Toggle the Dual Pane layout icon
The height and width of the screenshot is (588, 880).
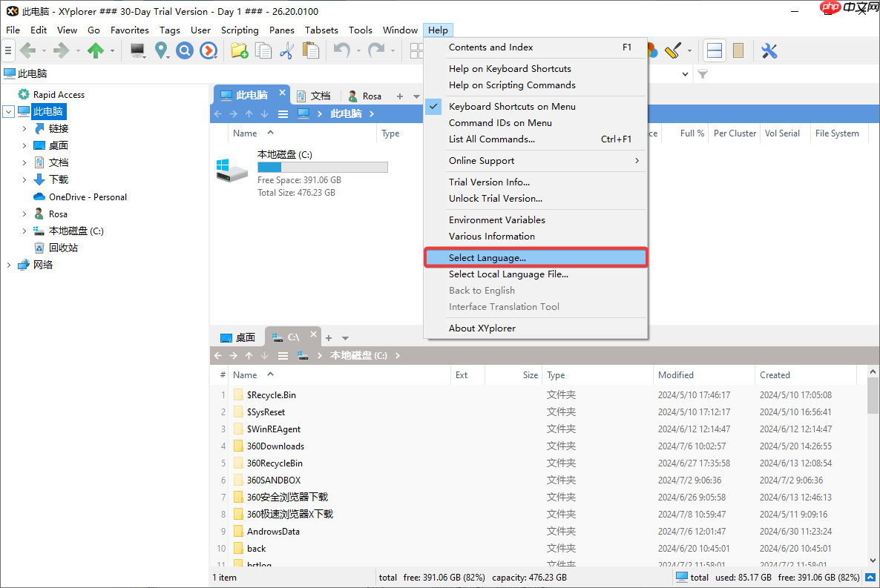[x=715, y=51]
